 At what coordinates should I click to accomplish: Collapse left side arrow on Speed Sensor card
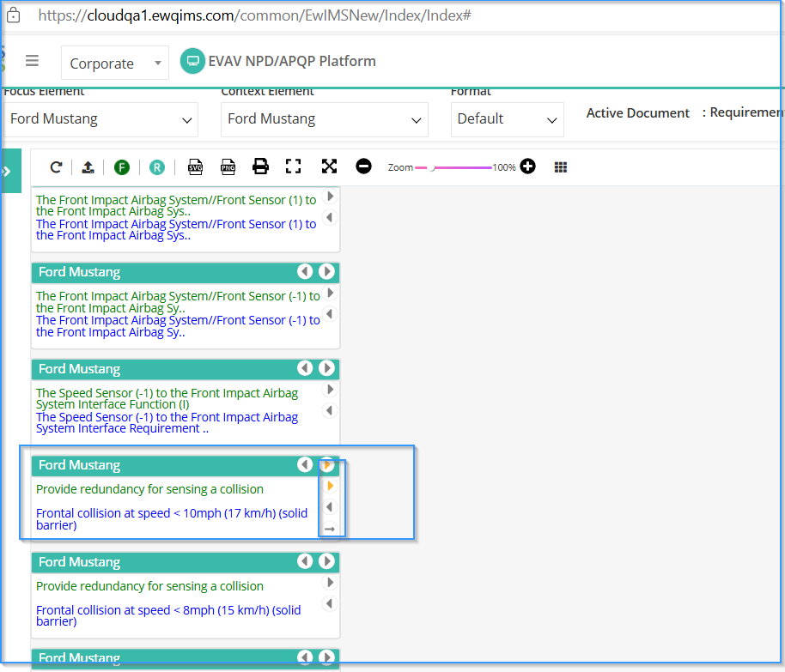[330, 411]
